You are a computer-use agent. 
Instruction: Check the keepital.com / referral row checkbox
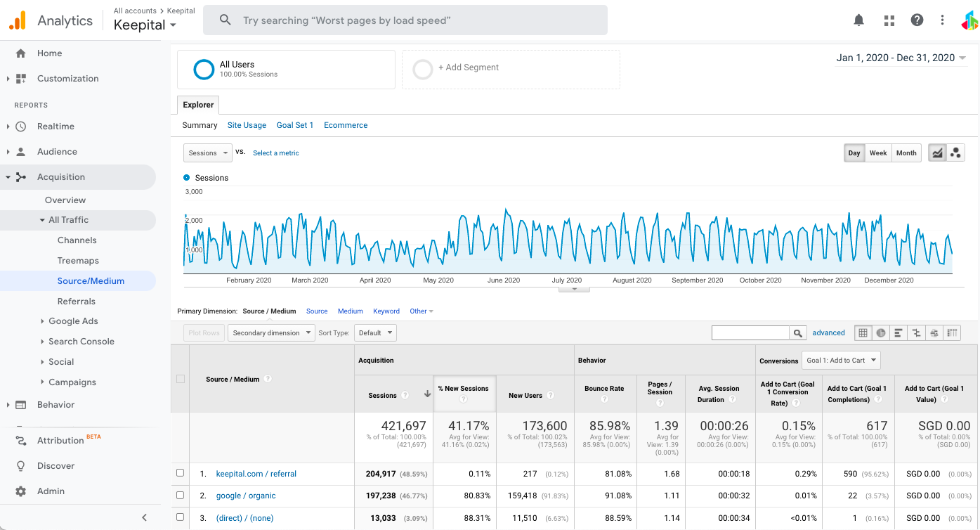pyautogui.click(x=181, y=473)
